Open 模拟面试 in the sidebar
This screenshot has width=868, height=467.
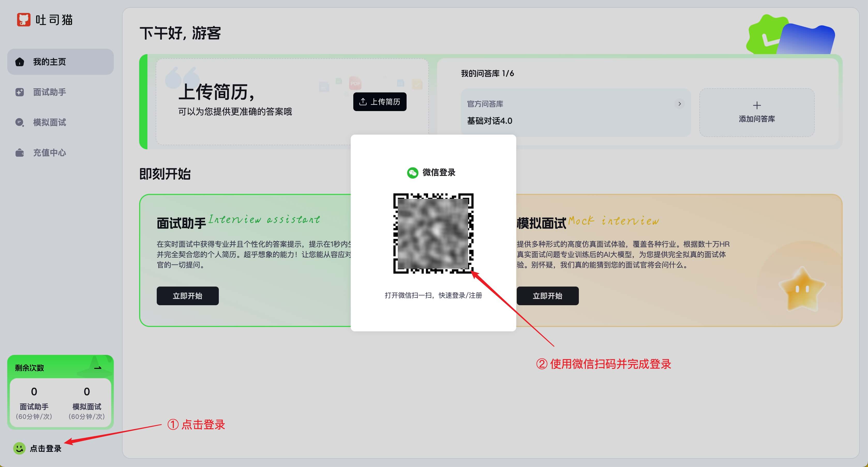pos(60,122)
